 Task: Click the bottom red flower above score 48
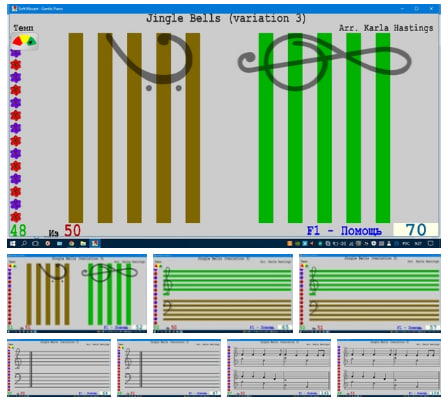coord(16,217)
